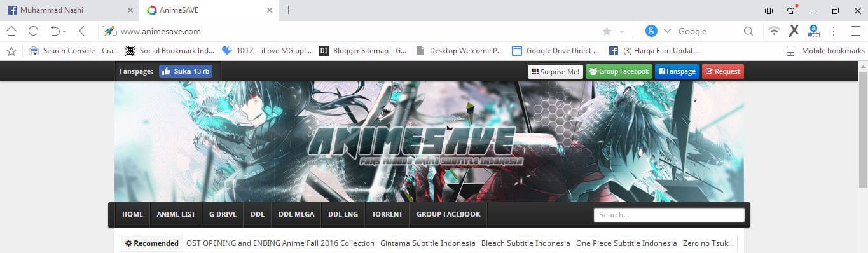The width and height of the screenshot is (868, 253).
Task: Click the rocket speed icon in address bar
Action: coord(109,31)
